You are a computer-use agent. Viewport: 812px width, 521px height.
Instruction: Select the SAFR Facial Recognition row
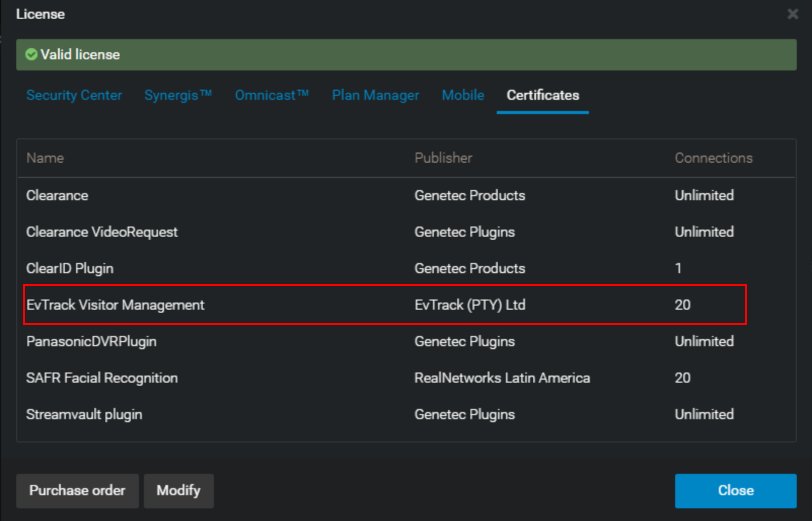tap(407, 378)
